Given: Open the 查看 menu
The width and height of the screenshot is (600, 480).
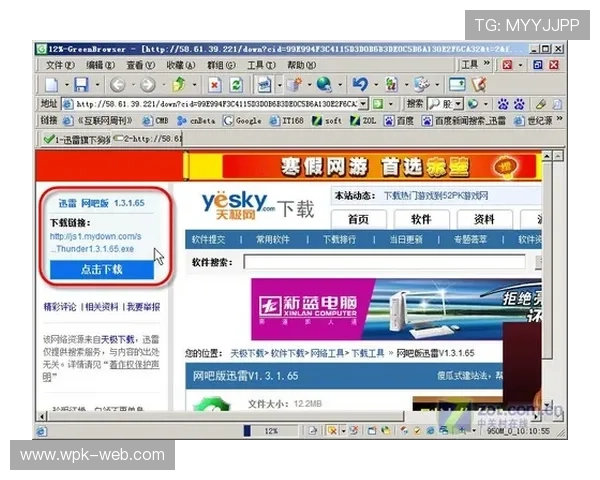Looking at the screenshot, I should coord(140,65).
